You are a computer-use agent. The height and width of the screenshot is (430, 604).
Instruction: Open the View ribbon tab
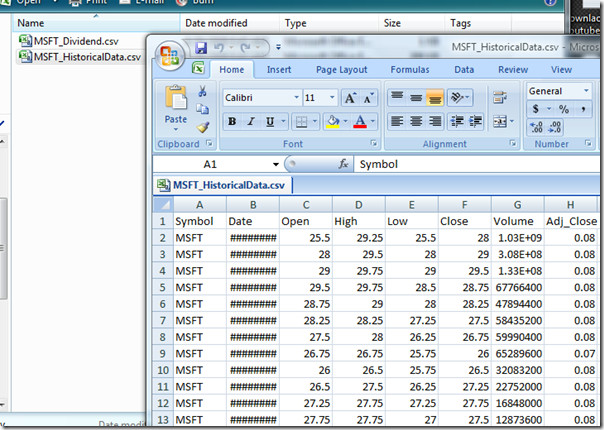pos(561,70)
